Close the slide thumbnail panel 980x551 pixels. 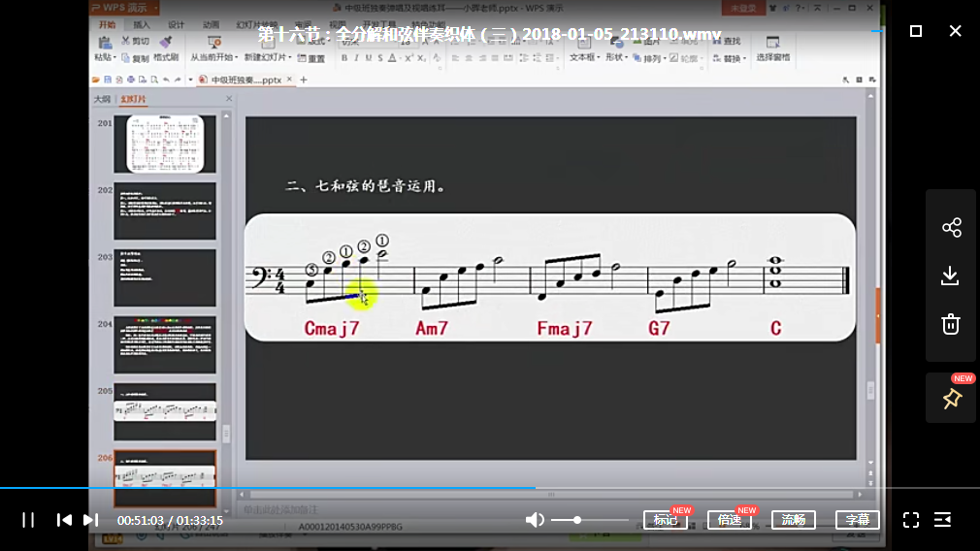pos(229,99)
